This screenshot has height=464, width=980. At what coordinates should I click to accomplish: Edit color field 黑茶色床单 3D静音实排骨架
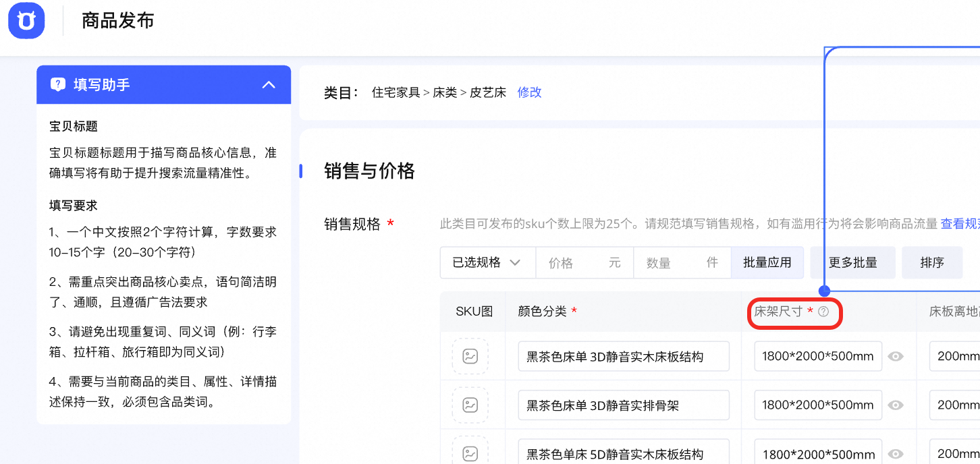point(624,405)
